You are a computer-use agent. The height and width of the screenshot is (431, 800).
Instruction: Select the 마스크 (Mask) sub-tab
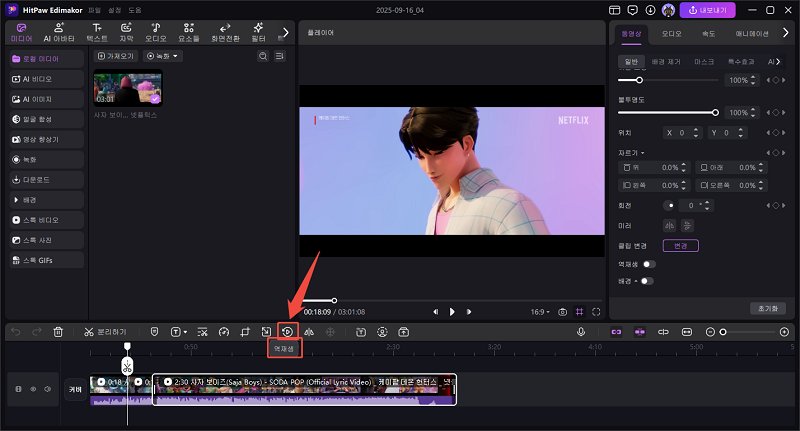pos(704,62)
